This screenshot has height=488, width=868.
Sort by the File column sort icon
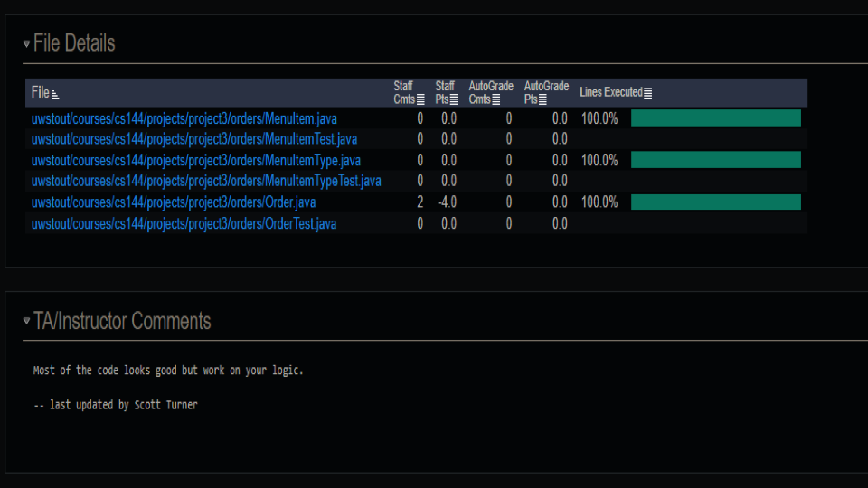click(x=55, y=93)
